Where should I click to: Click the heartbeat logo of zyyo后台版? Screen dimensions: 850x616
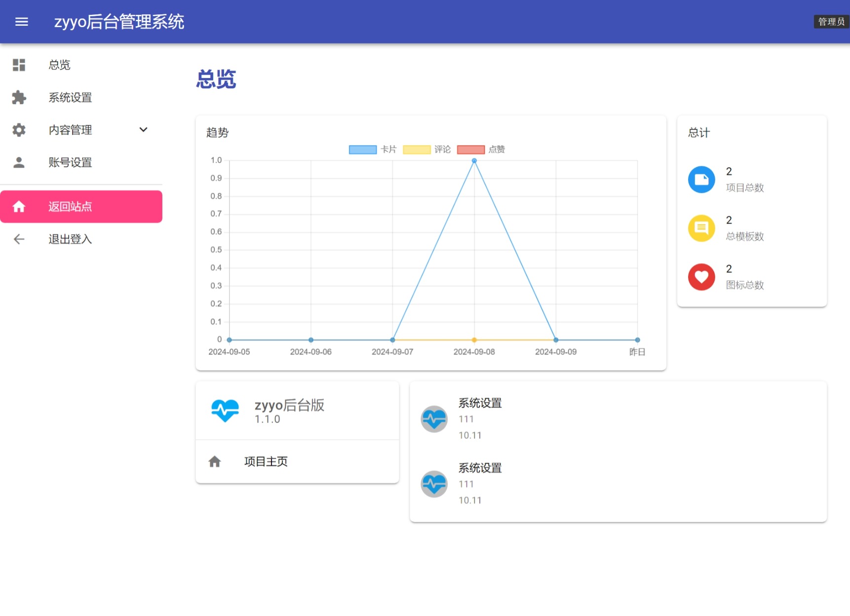pyautogui.click(x=226, y=410)
